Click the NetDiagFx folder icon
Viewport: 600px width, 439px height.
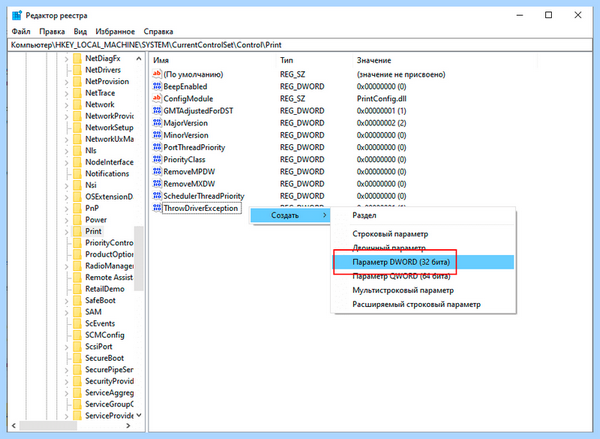coord(77,59)
